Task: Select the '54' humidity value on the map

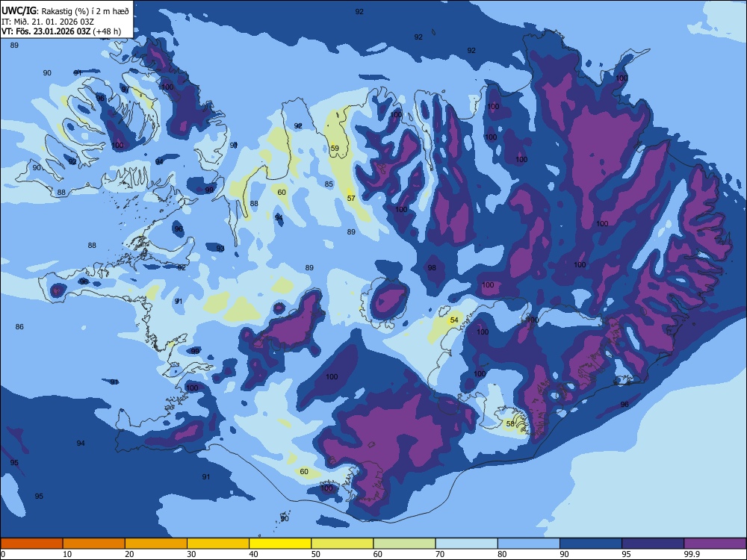Action: coord(454,320)
